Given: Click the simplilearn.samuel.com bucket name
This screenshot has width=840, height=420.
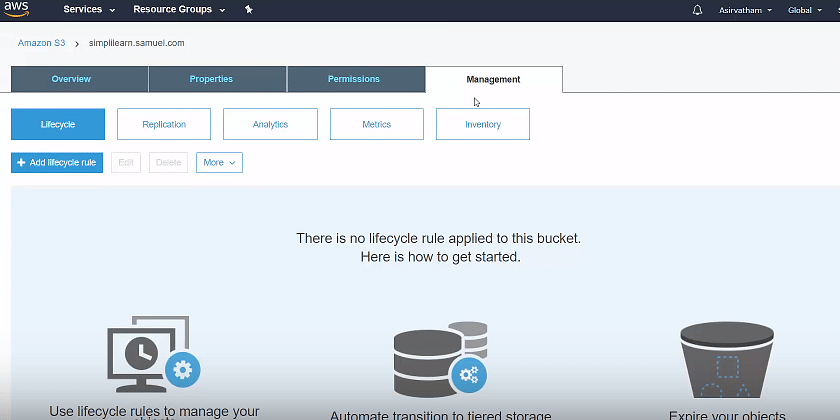Looking at the screenshot, I should pos(137,43).
